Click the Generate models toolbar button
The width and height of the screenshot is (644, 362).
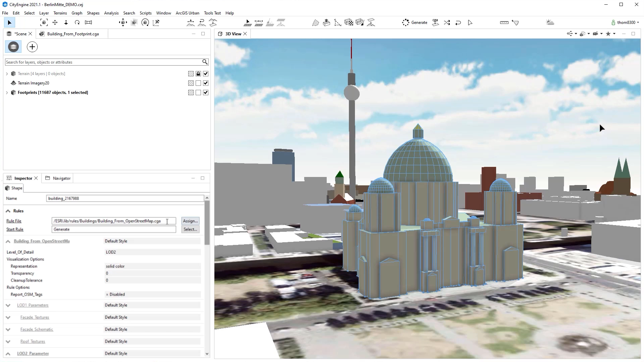[x=415, y=23]
